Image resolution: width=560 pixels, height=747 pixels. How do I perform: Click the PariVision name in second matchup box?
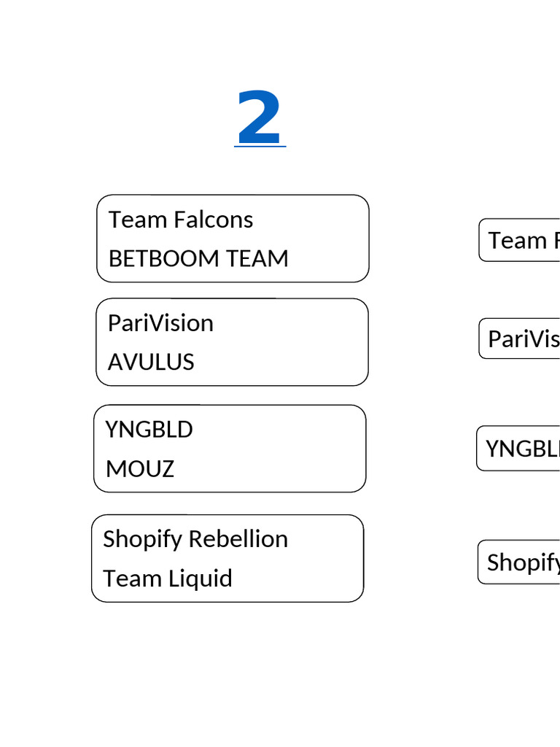[x=160, y=323]
